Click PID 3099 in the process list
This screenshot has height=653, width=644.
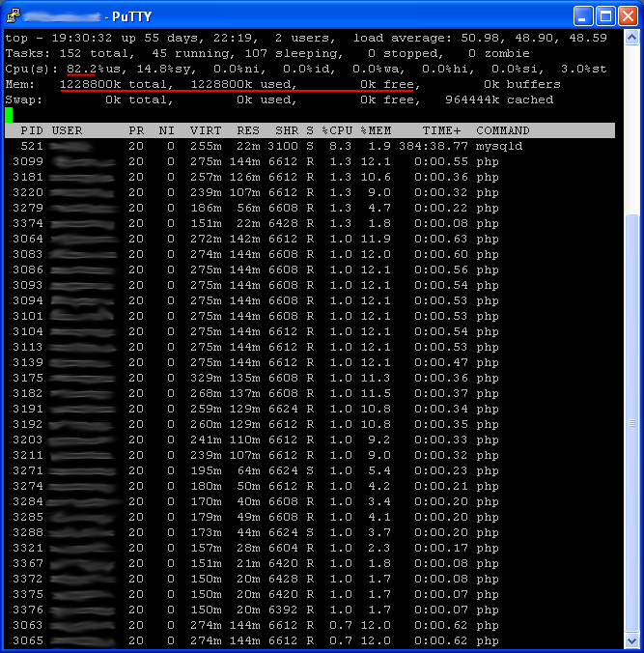click(28, 161)
